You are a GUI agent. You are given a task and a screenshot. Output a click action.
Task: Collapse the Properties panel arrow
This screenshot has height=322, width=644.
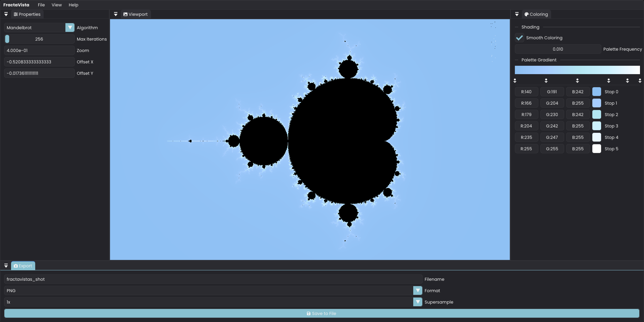[x=6, y=14]
